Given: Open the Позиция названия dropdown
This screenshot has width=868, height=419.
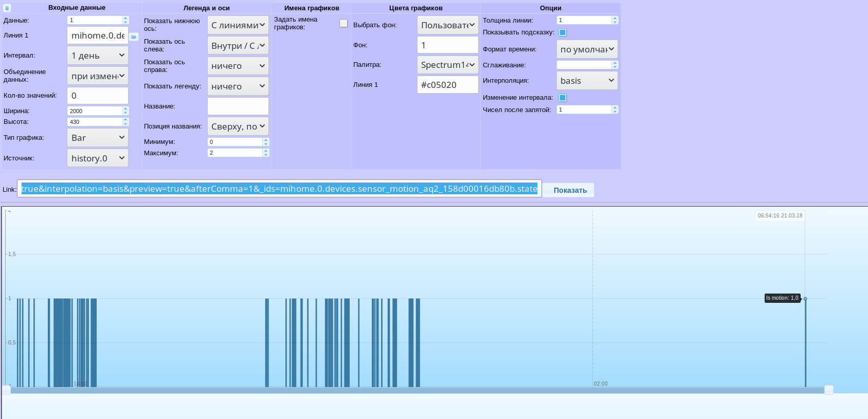Looking at the screenshot, I should pos(238,126).
